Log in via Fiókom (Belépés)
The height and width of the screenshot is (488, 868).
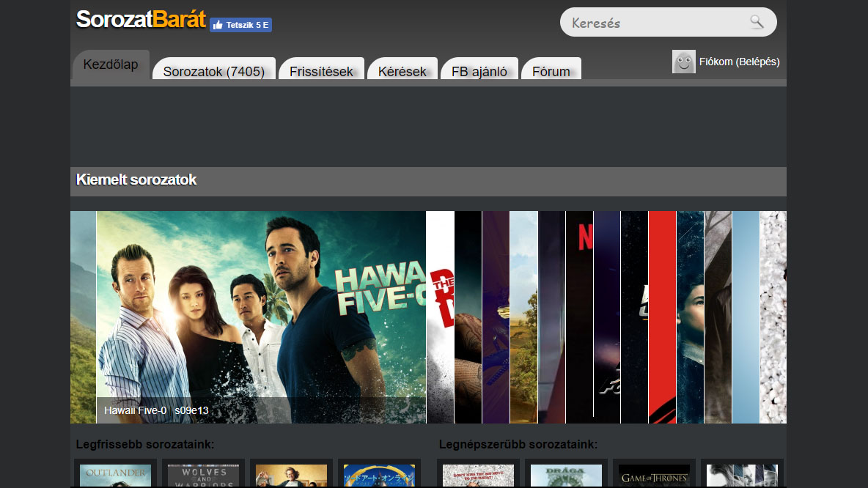pos(739,62)
